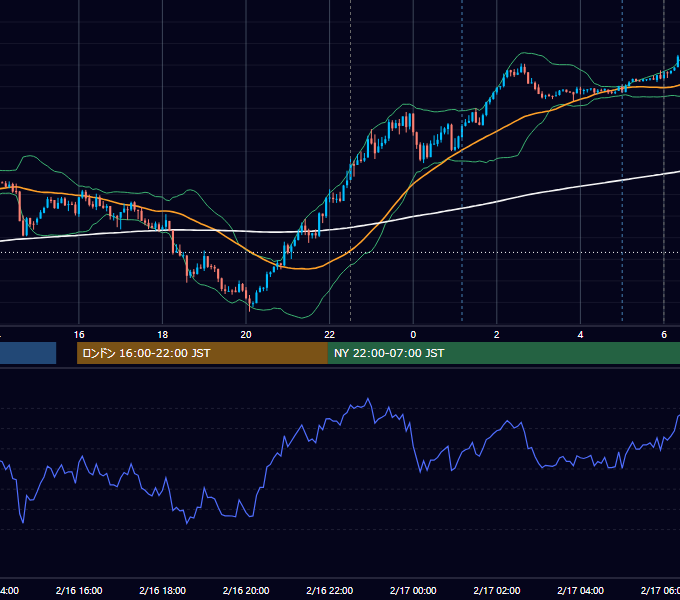Click the 2/17 02:00 date label
This screenshot has height=600, width=680.
(497, 590)
